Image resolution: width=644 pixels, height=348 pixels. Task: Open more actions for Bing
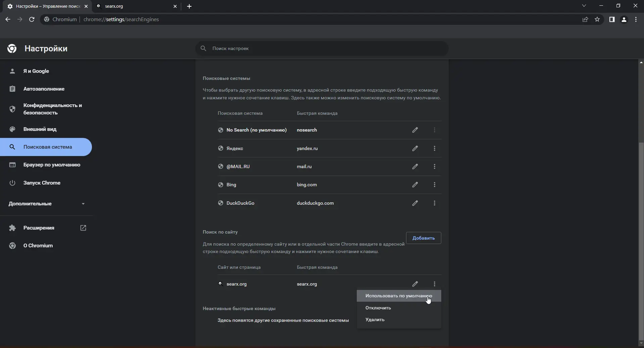(435, 185)
